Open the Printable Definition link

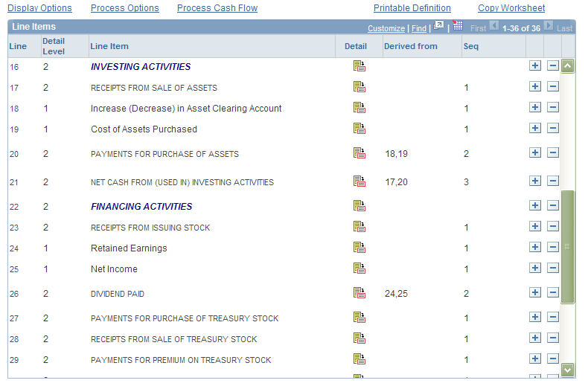412,8
